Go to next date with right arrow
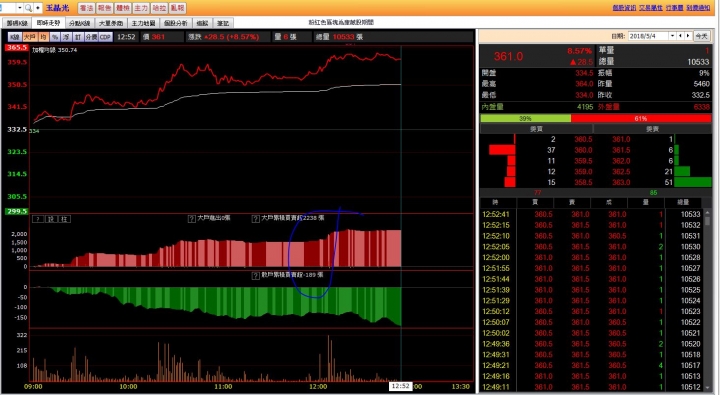This screenshot has height=395, width=720. point(687,36)
